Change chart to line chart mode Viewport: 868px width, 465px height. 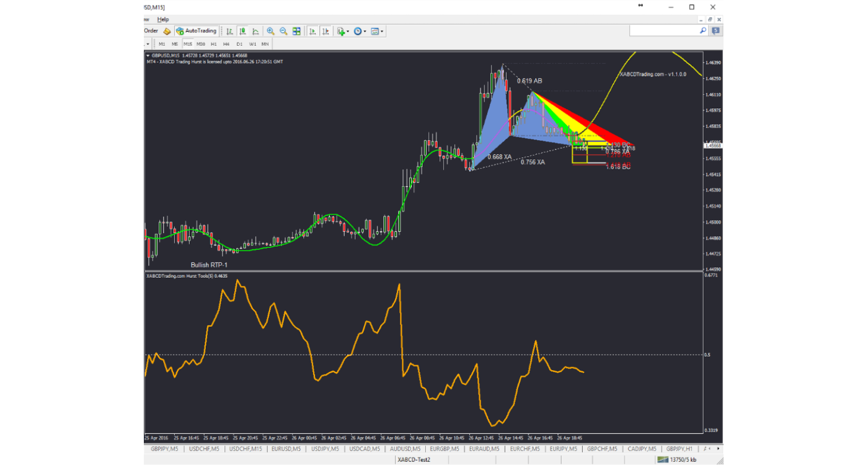tap(255, 30)
